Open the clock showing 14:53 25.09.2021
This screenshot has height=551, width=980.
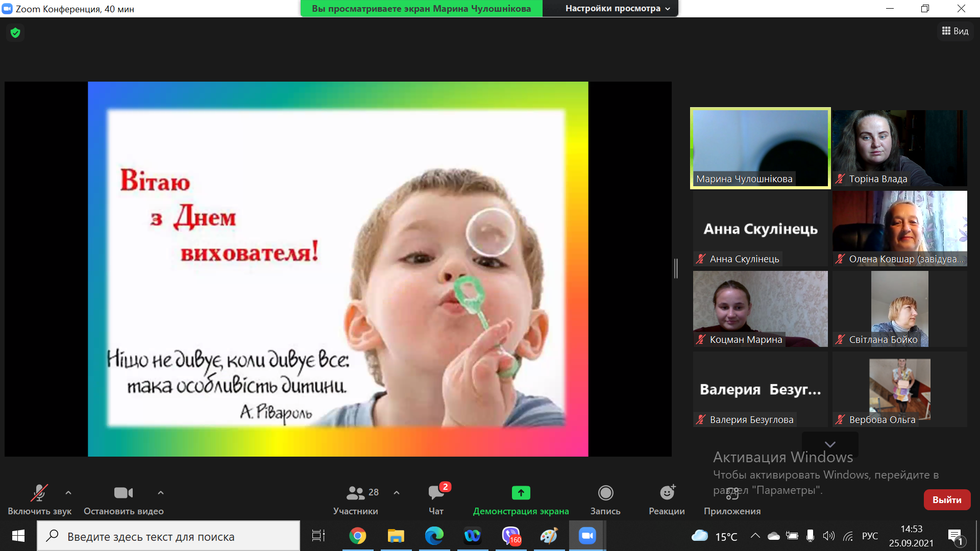pos(911,536)
